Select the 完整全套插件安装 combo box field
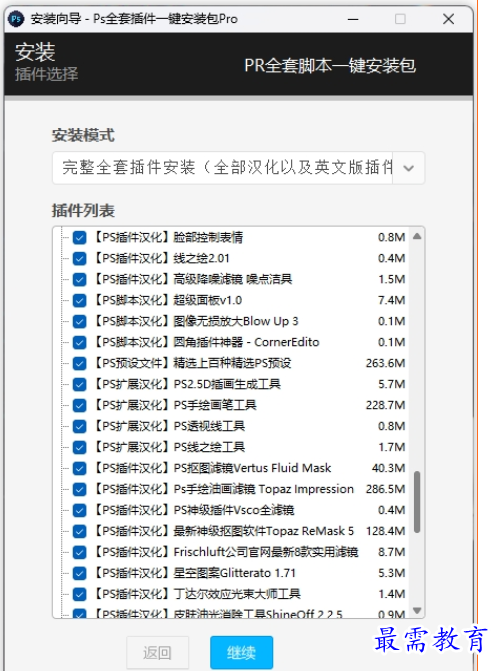 (x=238, y=168)
